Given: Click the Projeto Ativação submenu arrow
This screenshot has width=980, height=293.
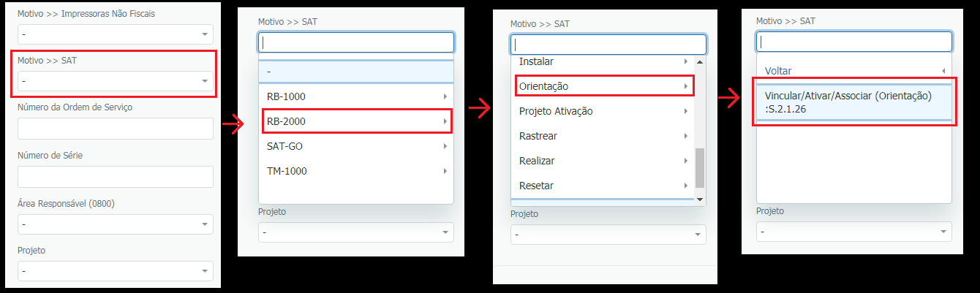Looking at the screenshot, I should (685, 111).
